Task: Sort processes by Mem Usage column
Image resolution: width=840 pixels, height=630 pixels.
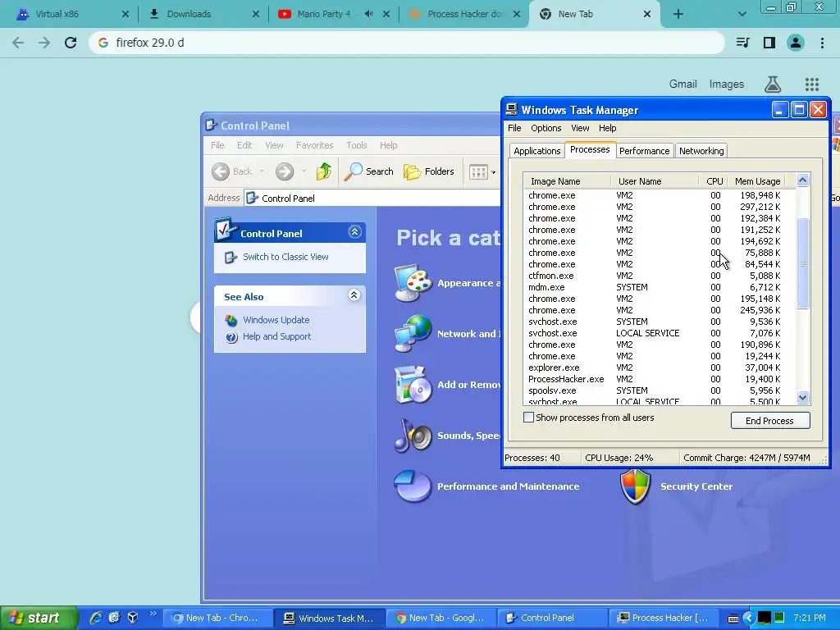Action: coord(757,181)
